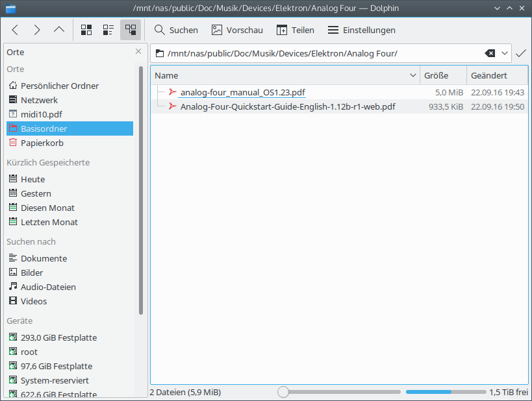Show files from Diesen Monat

coord(70,208)
